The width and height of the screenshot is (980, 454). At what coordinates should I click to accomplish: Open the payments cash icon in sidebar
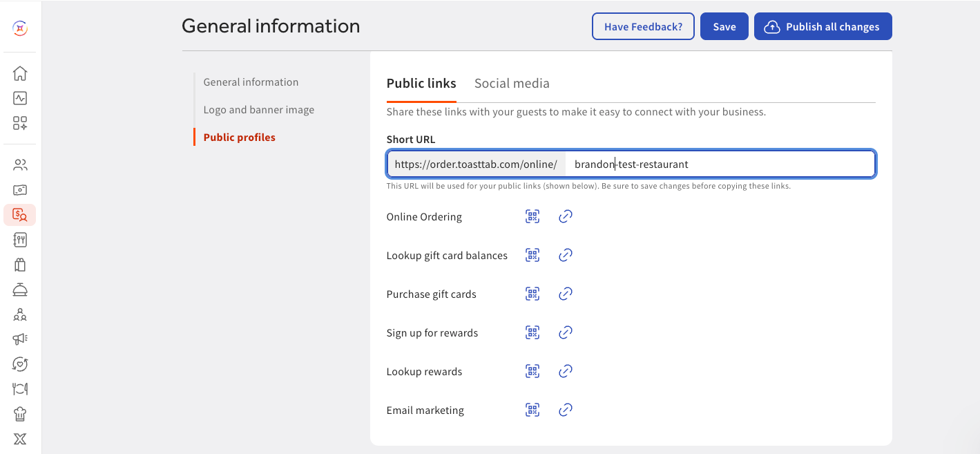pos(20,190)
